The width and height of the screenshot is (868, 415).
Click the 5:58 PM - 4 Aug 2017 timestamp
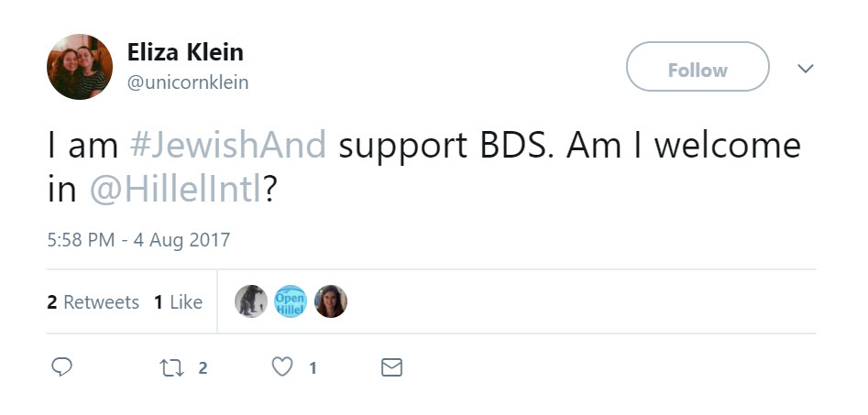coord(138,240)
